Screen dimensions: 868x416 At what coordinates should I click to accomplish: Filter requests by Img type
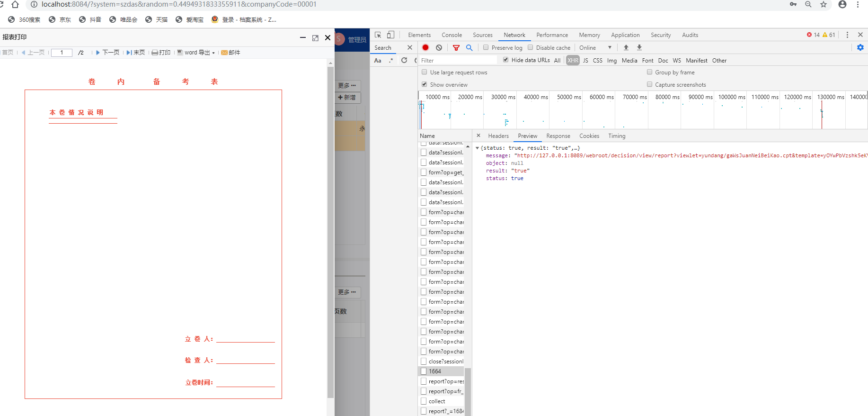[x=612, y=61]
